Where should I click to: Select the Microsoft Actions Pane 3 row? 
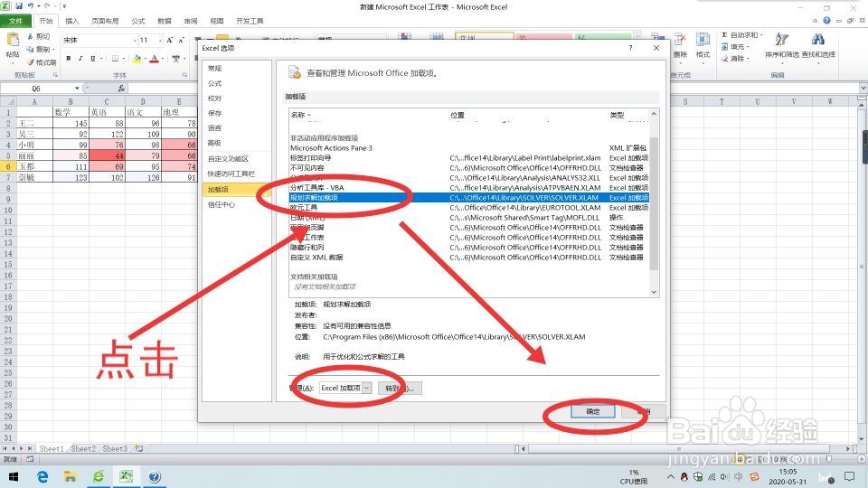[469, 147]
